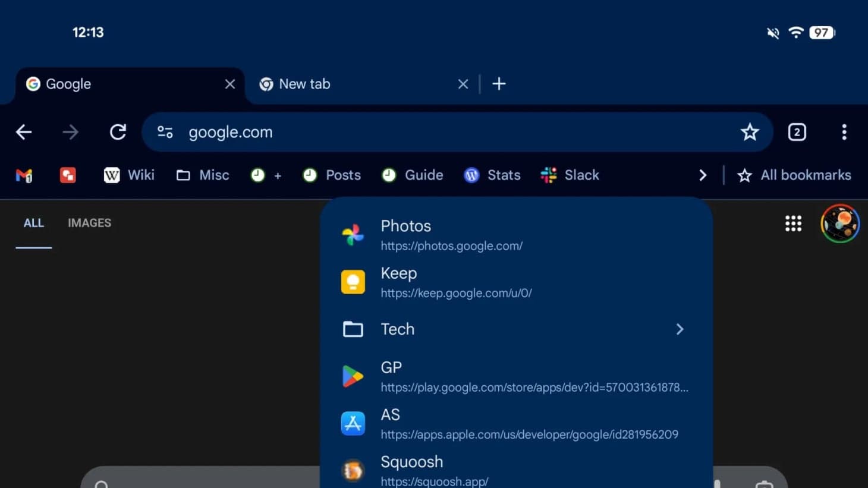This screenshot has width=868, height=488.
Task: Reload the current page
Action: click(x=118, y=132)
